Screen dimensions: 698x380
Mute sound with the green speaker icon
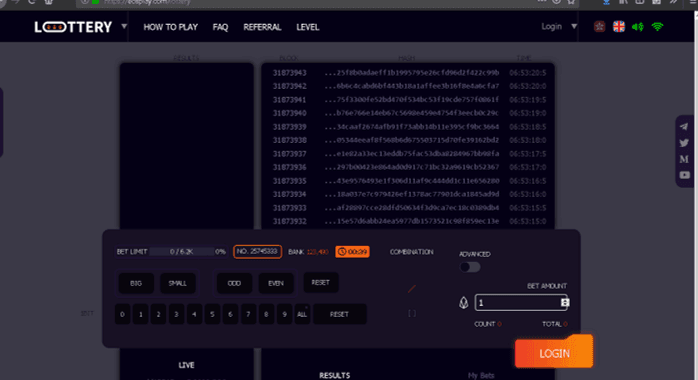[x=638, y=27]
